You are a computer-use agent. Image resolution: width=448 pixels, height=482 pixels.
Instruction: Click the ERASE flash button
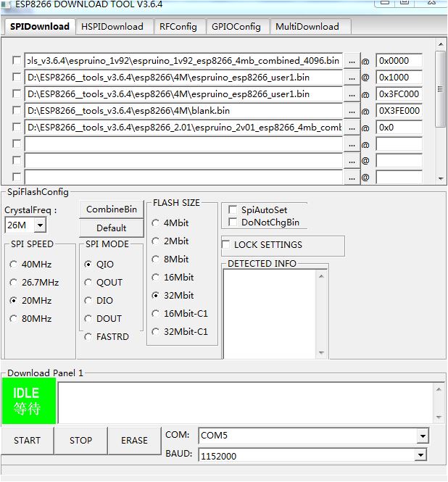click(x=134, y=441)
